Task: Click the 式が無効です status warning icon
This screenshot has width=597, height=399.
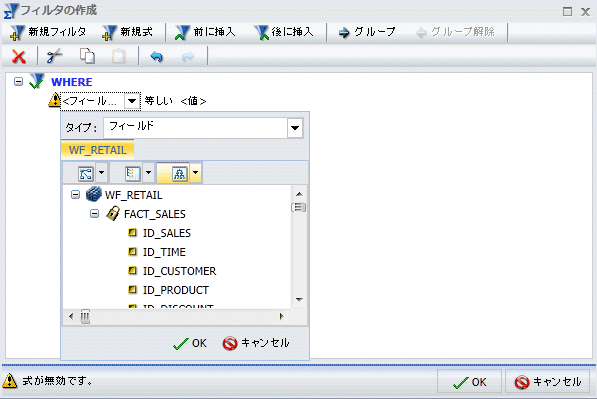Action: tap(10, 380)
